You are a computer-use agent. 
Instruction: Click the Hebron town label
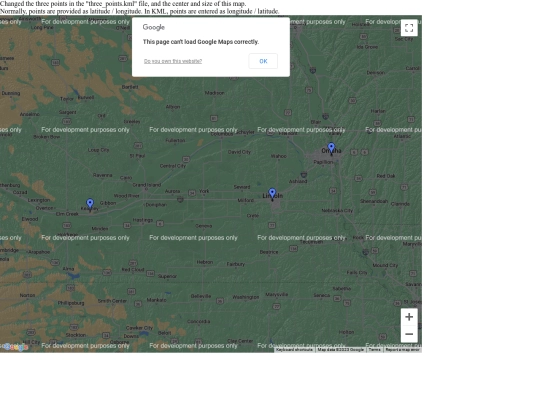[x=205, y=262]
